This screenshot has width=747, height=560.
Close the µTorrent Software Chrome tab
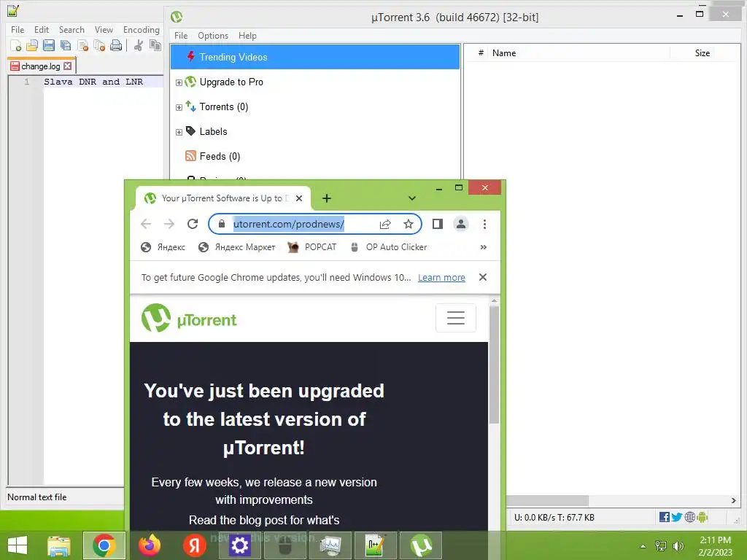(x=299, y=198)
